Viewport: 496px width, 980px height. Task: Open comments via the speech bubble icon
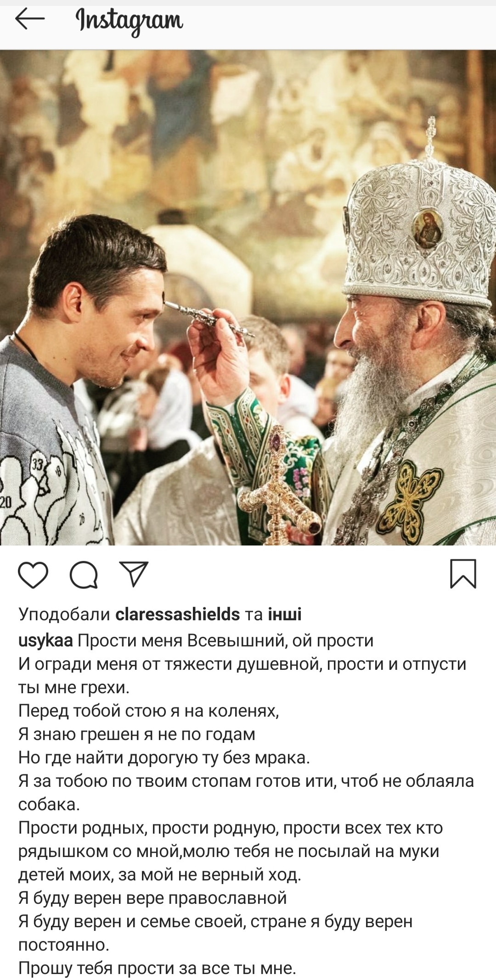(x=84, y=574)
